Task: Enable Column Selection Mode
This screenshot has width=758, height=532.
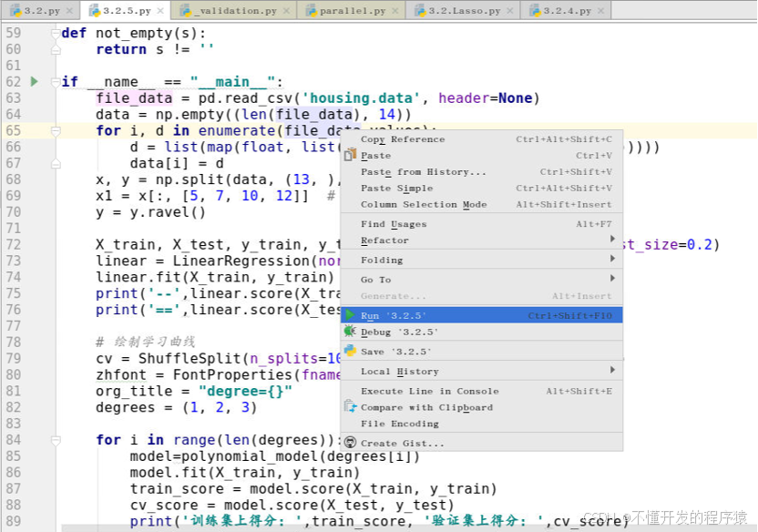Action: tap(481, 204)
